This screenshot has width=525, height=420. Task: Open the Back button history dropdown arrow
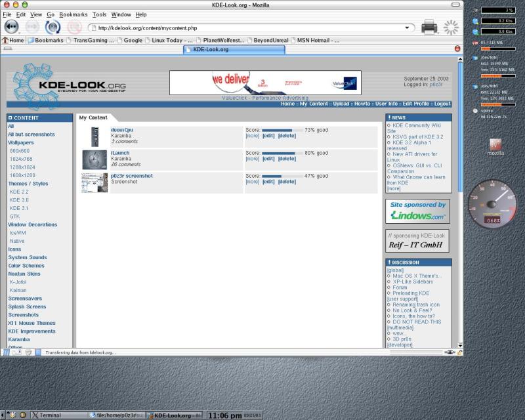click(20, 32)
